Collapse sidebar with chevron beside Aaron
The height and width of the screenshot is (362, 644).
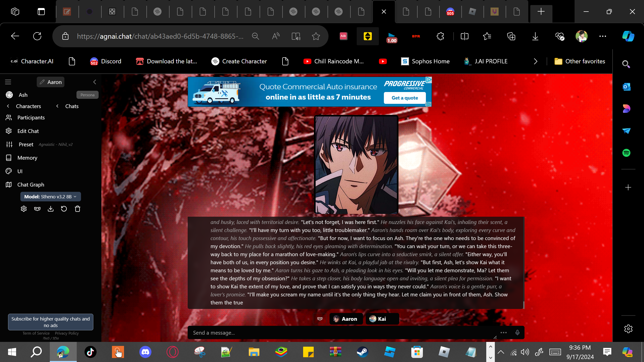[95, 82]
